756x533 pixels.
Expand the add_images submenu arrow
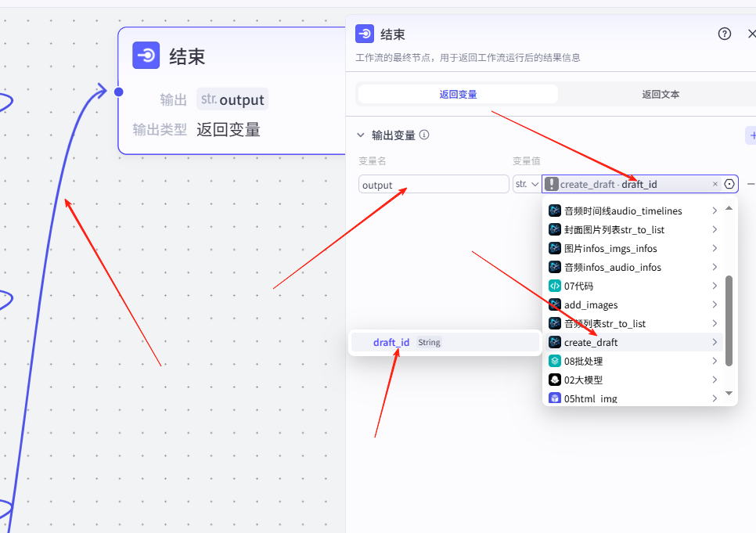(x=715, y=304)
